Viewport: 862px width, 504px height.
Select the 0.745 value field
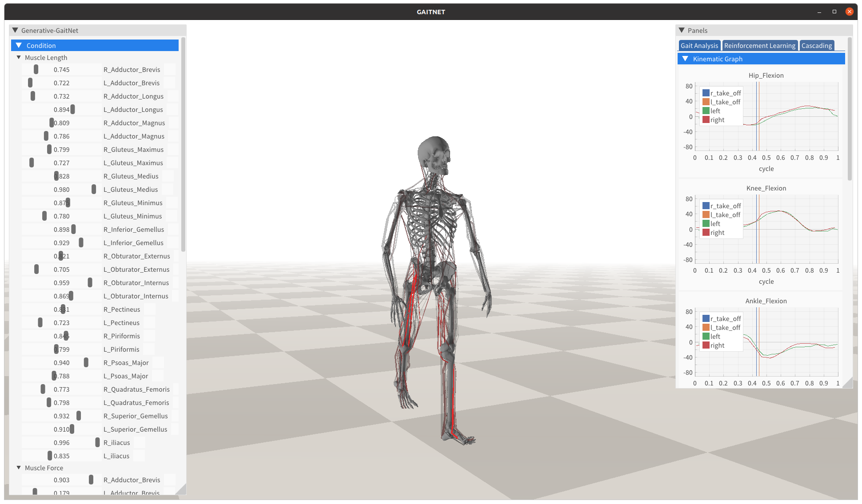pos(61,69)
